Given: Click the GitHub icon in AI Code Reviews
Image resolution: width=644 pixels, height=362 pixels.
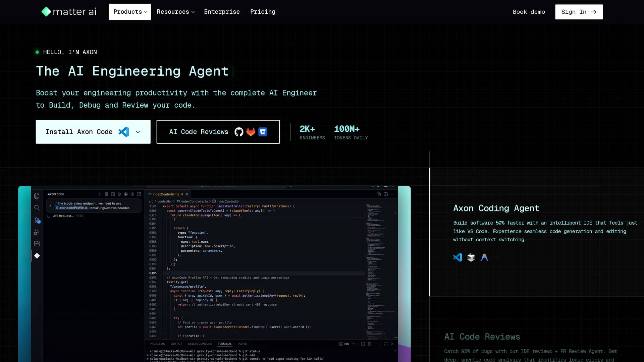Looking at the screenshot, I should pyautogui.click(x=239, y=132).
